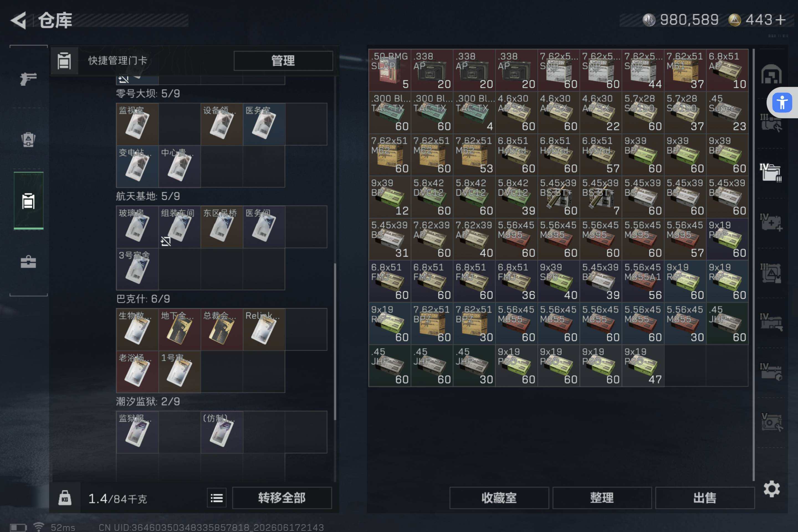798x532 pixels.
Task: Select the 9x19 PSO stack of 47
Action: [x=643, y=366]
